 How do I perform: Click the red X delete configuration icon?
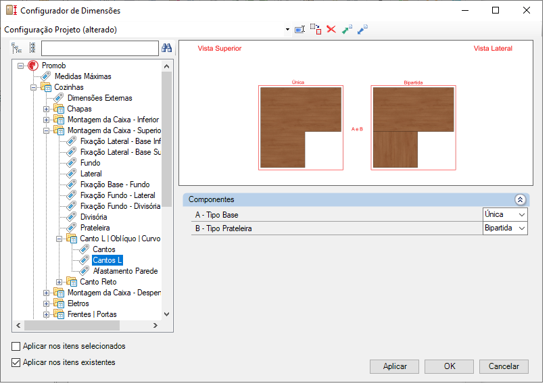click(331, 30)
